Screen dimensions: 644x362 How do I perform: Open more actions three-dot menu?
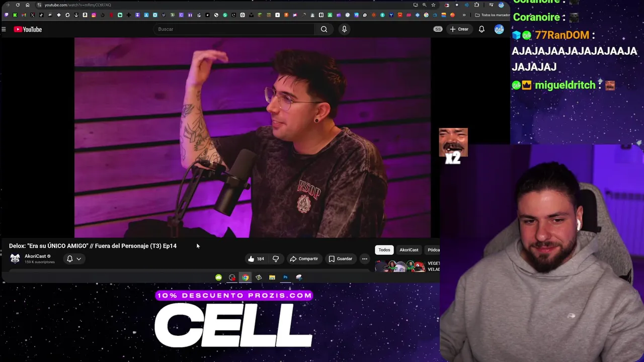[365, 259]
